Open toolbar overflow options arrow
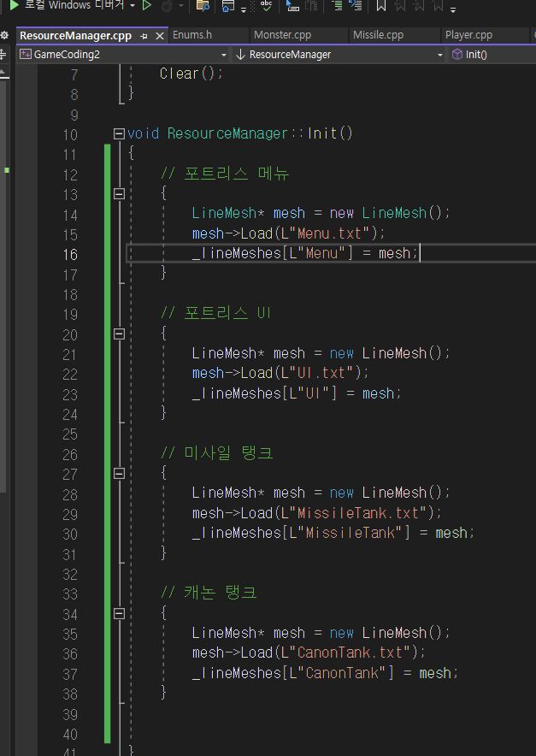This screenshot has width=536, height=756. pos(452,9)
